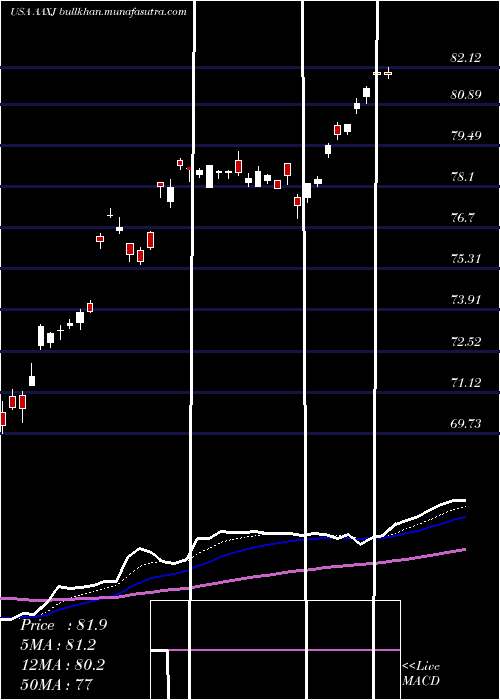
Task: Click the 5MA : 81.2 readout
Action: [58, 645]
